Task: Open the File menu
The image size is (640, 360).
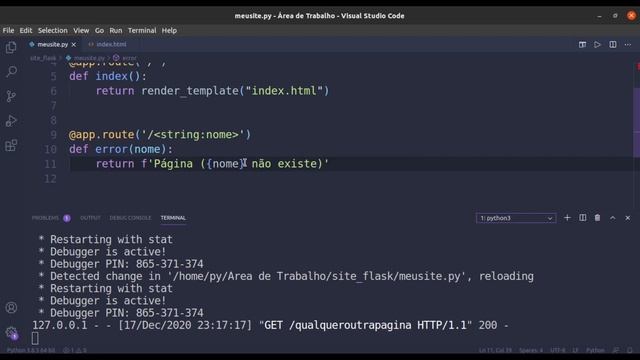Action: [8, 31]
